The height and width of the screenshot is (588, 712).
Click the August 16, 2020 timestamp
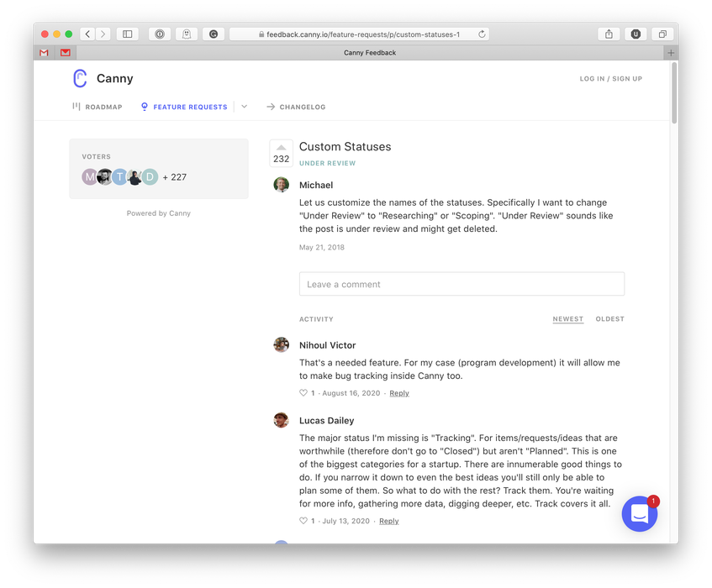coord(351,393)
